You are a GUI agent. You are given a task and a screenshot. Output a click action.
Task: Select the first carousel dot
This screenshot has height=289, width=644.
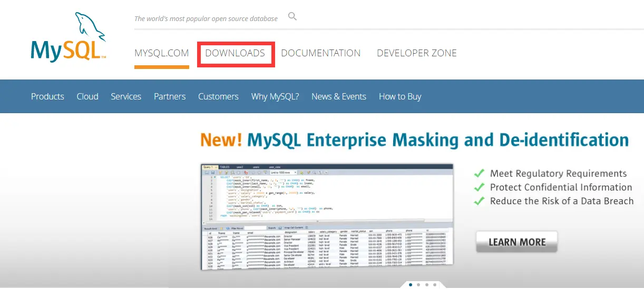coord(411,285)
